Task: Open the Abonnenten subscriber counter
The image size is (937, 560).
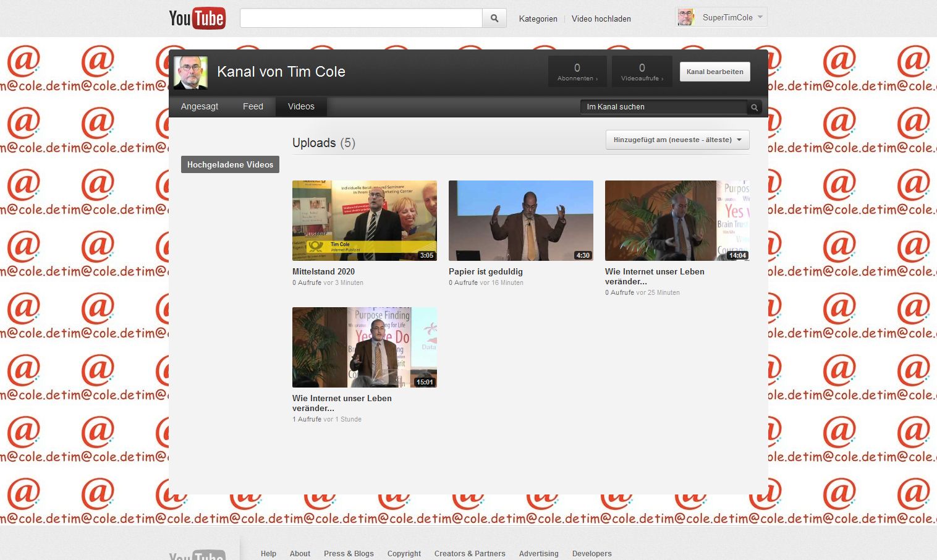Action: 577,72
